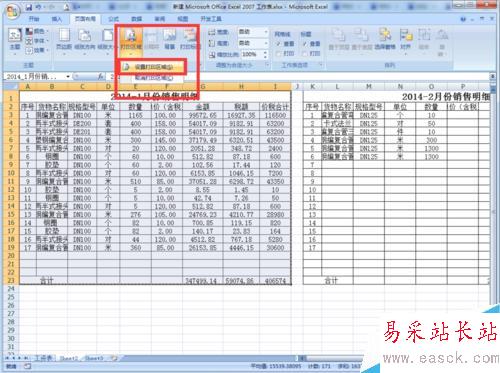Switch to the Developer (开发工具) tab
The width and height of the screenshot is (500, 373).
pos(211,19)
